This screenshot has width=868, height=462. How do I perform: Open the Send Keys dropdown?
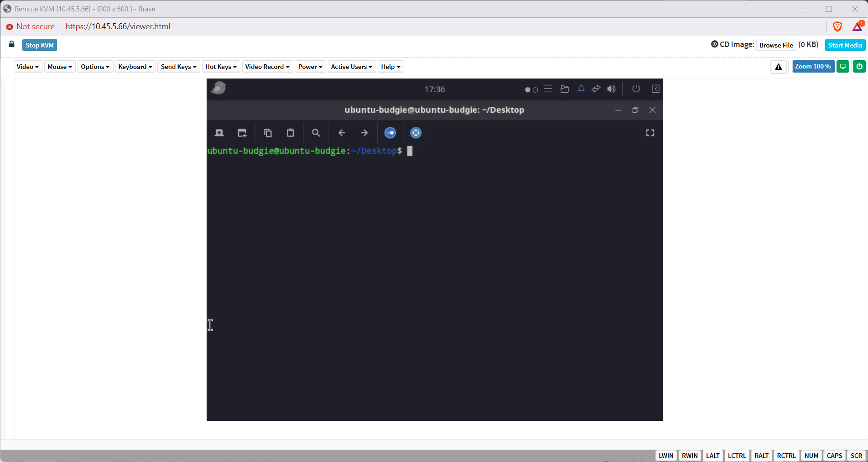pyautogui.click(x=178, y=67)
